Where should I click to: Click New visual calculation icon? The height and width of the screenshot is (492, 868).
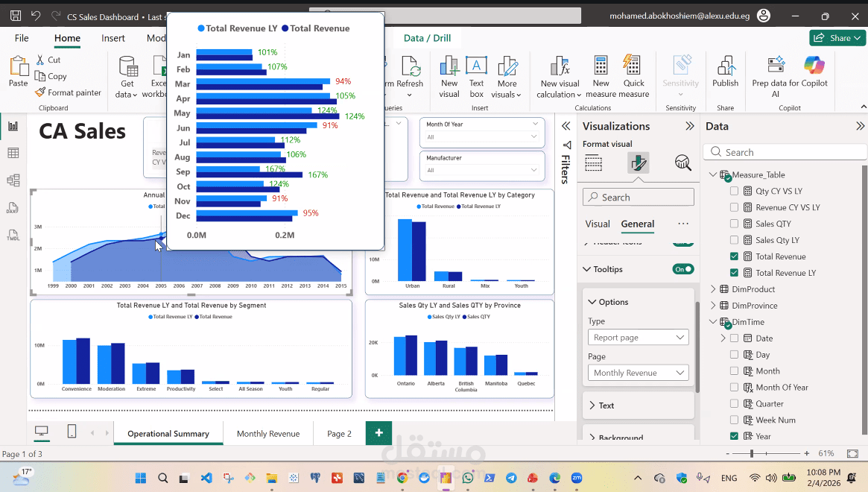[x=560, y=66]
